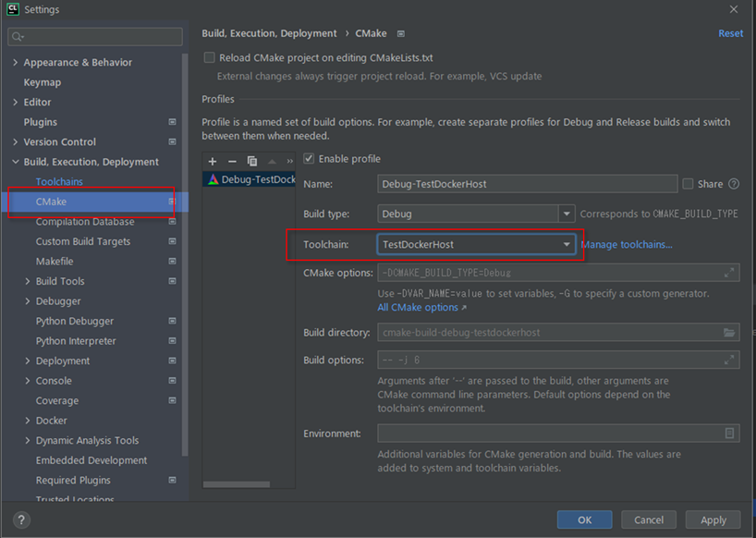Open the Help question mark button

[x=21, y=520]
